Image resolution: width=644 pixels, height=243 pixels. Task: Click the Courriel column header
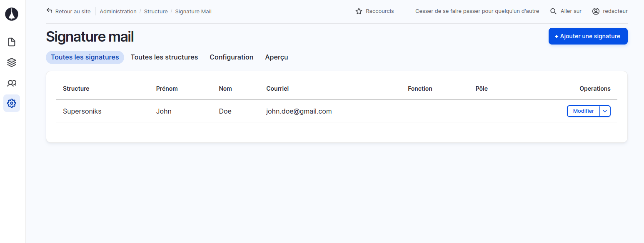(277, 89)
